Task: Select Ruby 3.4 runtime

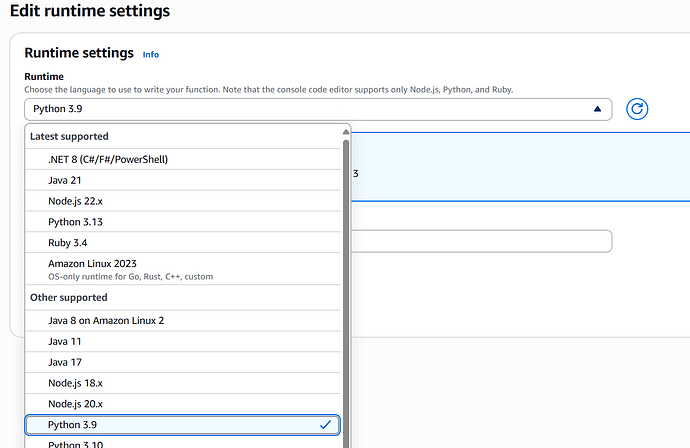Action: [183, 242]
